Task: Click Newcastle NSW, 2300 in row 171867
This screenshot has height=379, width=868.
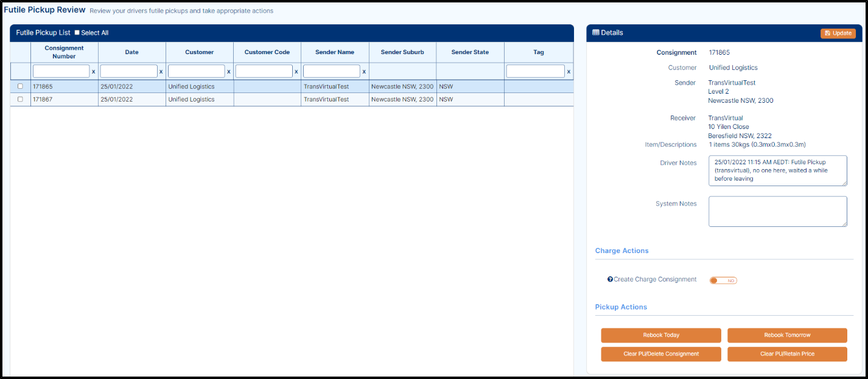Action: (402, 99)
